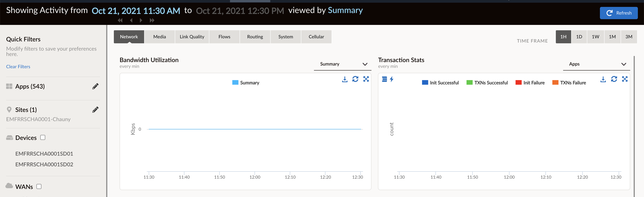Expand Bandwidth Utilization chart to fullscreen
644x197 pixels.
(366, 79)
